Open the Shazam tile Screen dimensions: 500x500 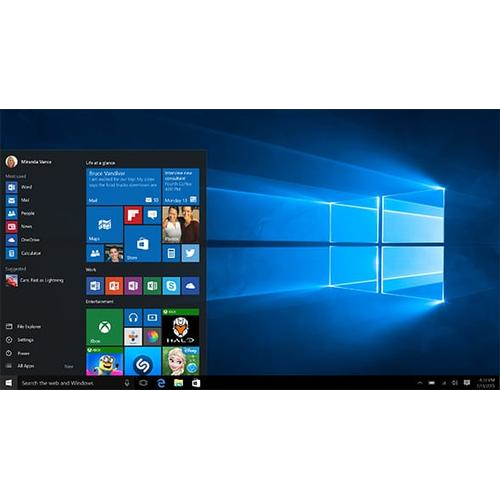(142, 361)
